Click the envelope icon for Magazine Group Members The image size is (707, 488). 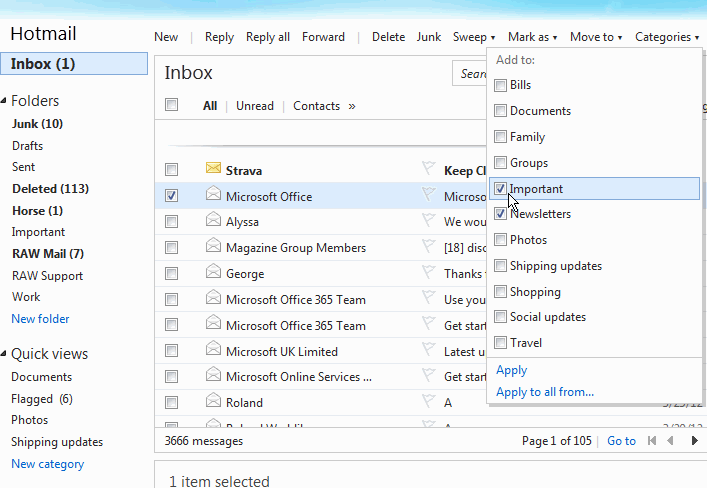point(213,245)
